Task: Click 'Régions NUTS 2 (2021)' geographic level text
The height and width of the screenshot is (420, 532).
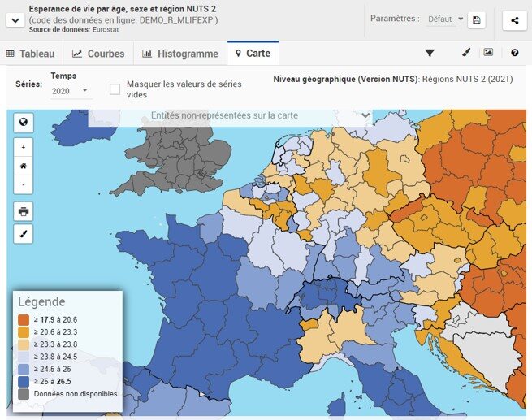Action: pyautogui.click(x=467, y=79)
